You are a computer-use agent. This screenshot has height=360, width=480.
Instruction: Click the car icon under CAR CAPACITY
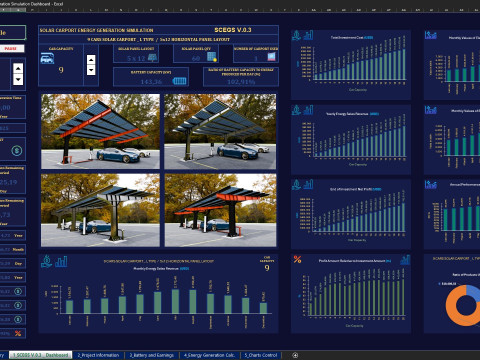(47, 59)
